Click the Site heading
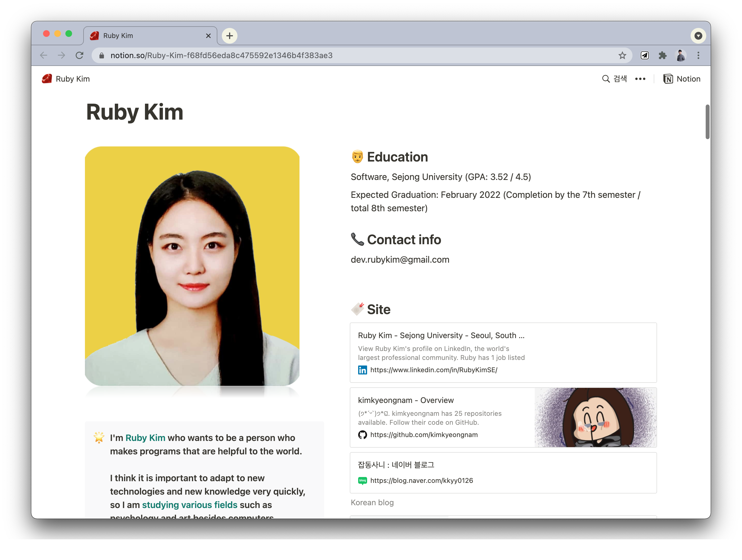This screenshot has width=742, height=560. [x=379, y=309]
